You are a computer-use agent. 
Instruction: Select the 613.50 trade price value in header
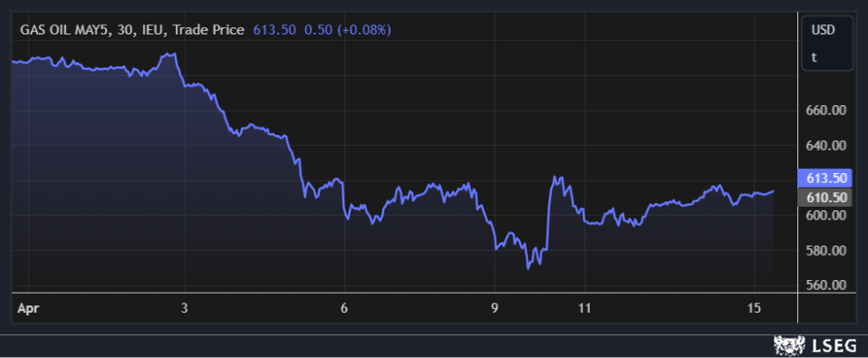coord(274,30)
